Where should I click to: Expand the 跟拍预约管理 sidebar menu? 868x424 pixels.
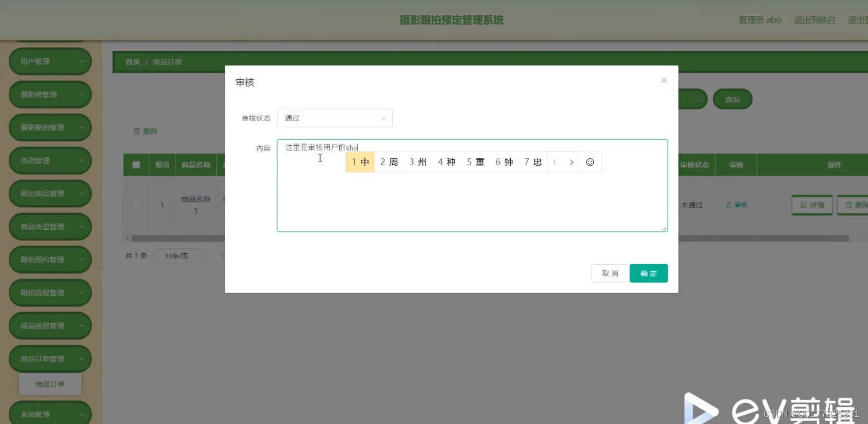tap(50, 260)
